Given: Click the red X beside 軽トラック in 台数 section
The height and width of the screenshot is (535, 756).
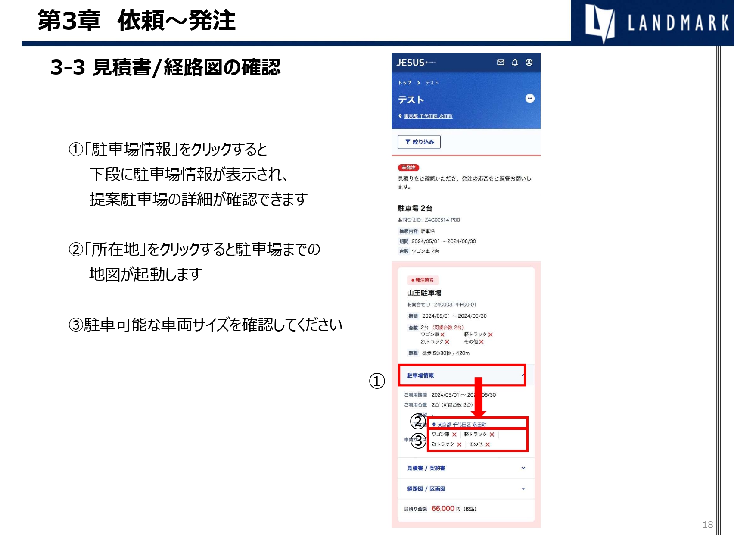Looking at the screenshot, I should (491, 335).
